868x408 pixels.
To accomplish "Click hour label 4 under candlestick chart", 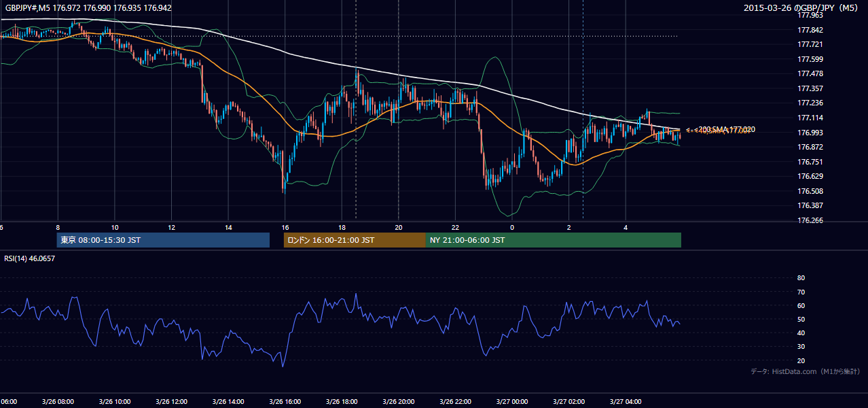I will [x=626, y=227].
